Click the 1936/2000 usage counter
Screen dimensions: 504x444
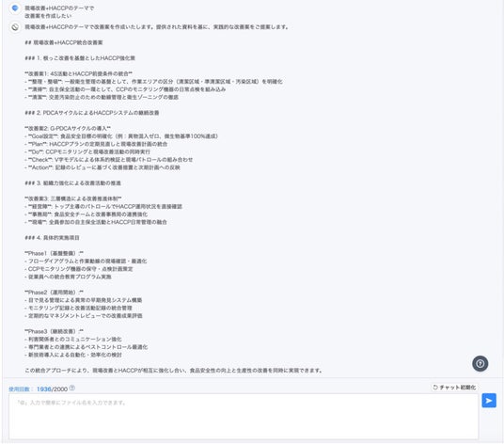[52, 389]
